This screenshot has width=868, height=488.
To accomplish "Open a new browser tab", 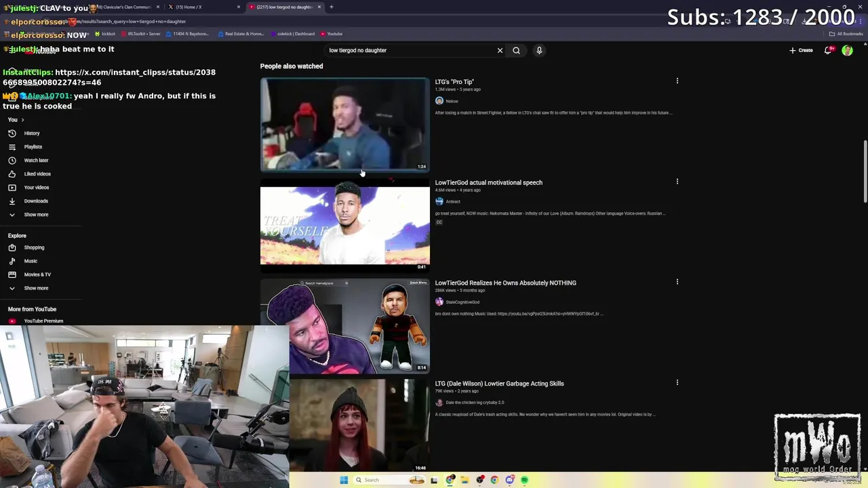I will [x=331, y=7].
